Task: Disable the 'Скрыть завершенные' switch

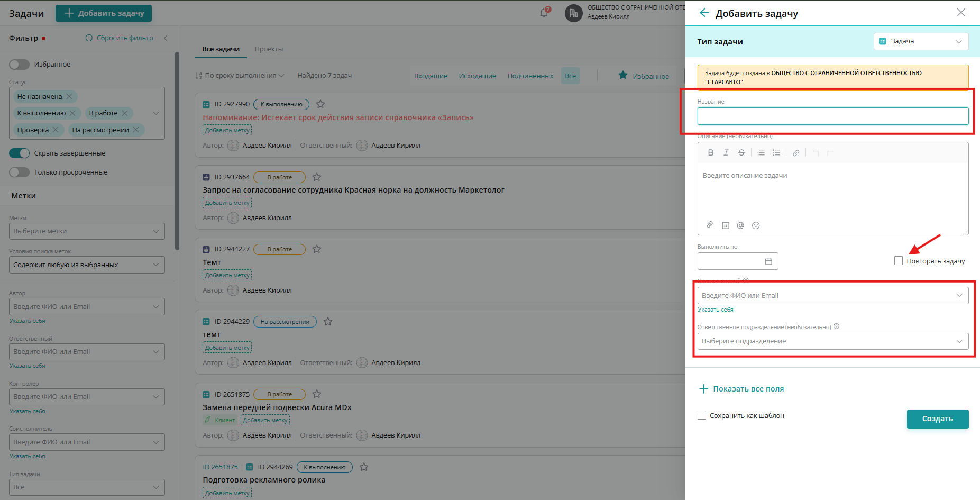Action: tap(19, 153)
